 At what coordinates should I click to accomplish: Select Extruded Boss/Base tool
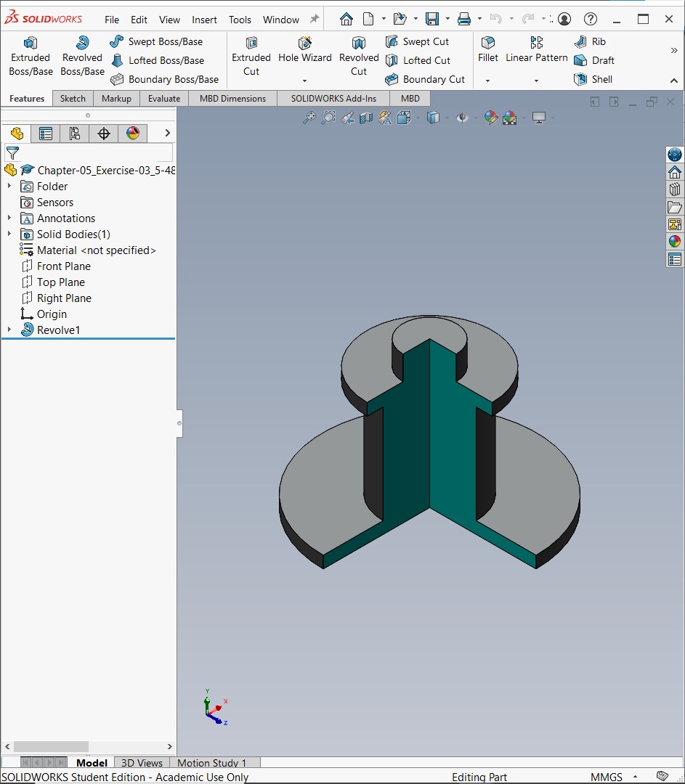pos(31,57)
